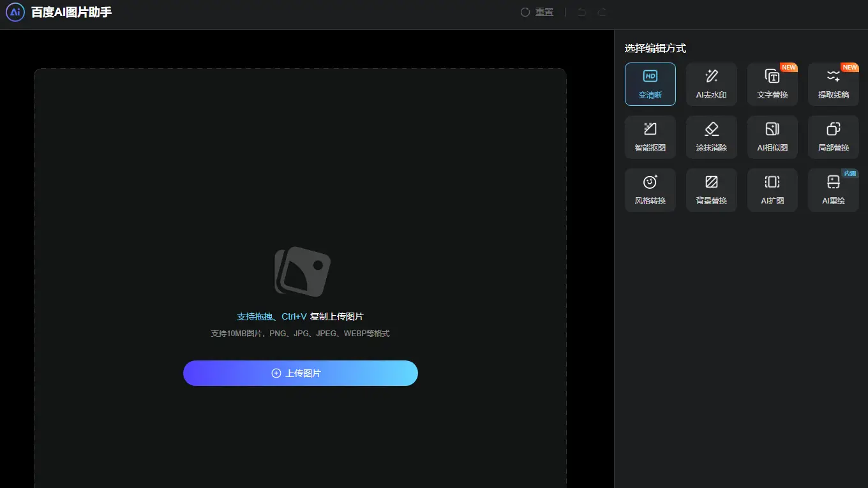
Task: Select the 变清晰 HD enhance tool
Action: pyautogui.click(x=650, y=84)
